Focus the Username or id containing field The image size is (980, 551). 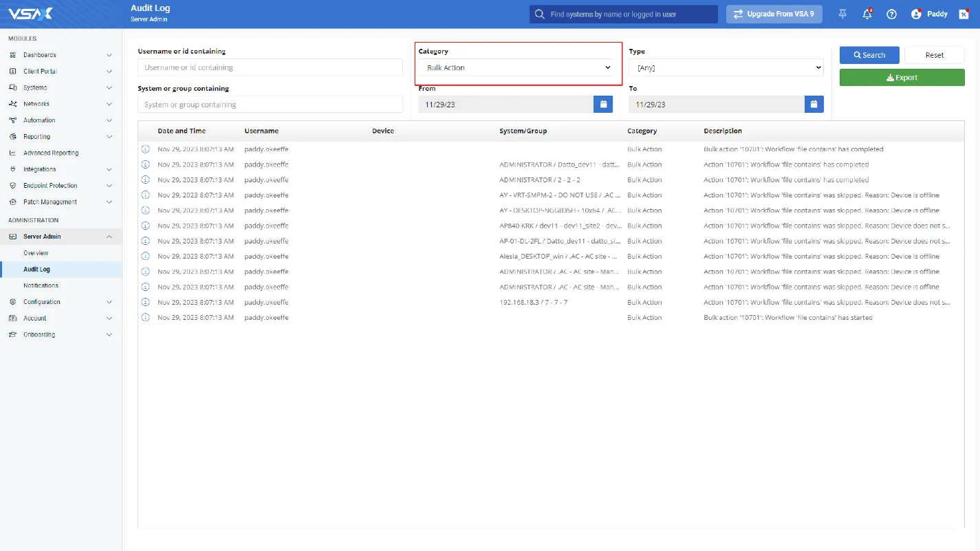pyautogui.click(x=270, y=67)
